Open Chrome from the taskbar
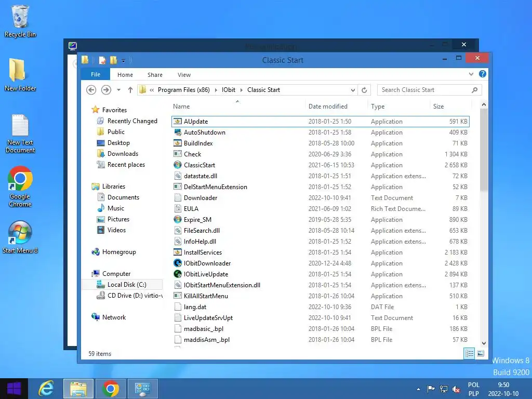 click(111, 389)
